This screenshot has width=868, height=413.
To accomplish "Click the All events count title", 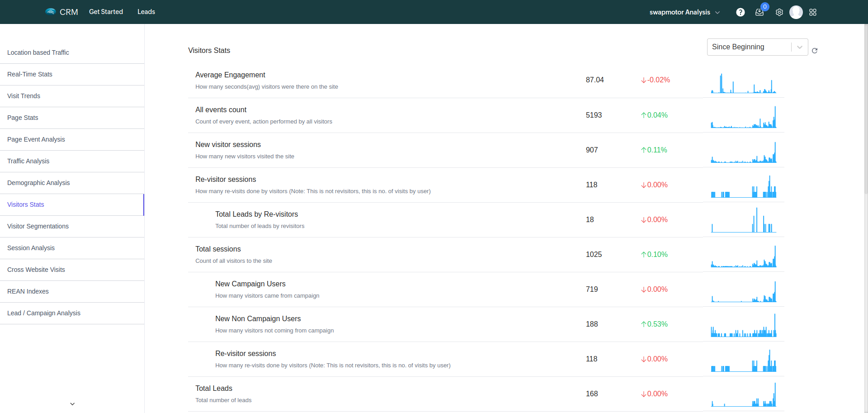I will point(221,109).
